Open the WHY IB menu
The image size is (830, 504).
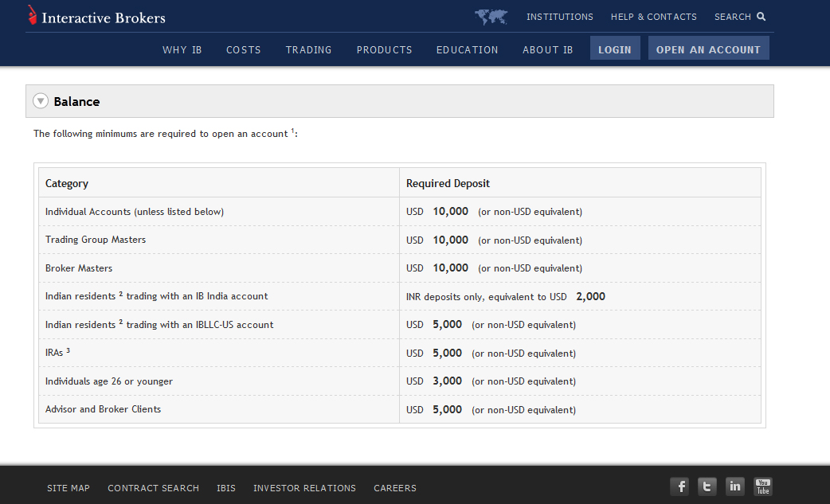(x=182, y=49)
